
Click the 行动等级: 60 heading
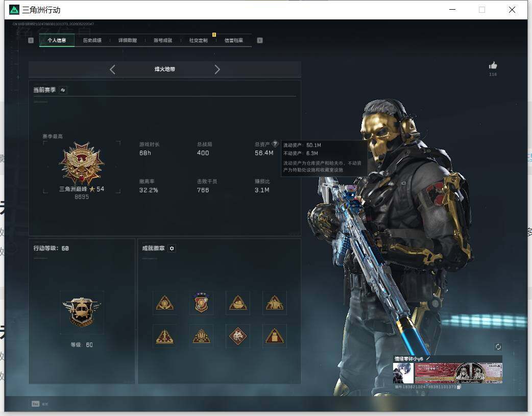(51, 249)
